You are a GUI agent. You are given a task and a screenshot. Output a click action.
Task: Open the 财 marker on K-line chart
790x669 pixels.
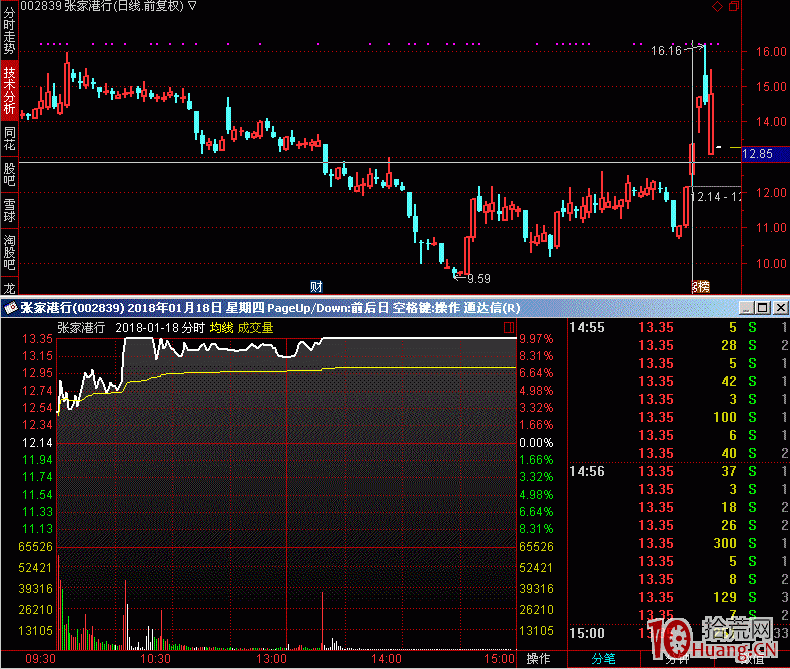point(316,287)
